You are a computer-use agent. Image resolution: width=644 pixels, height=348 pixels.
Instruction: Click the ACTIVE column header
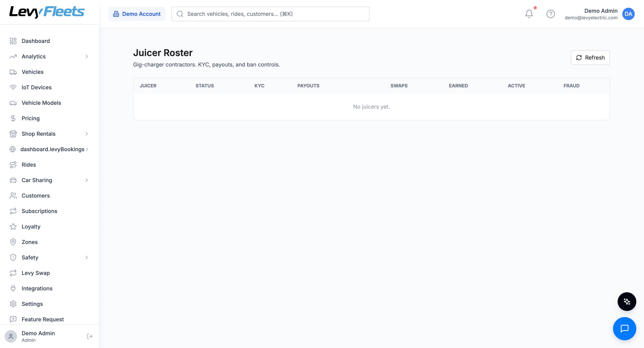pos(516,86)
